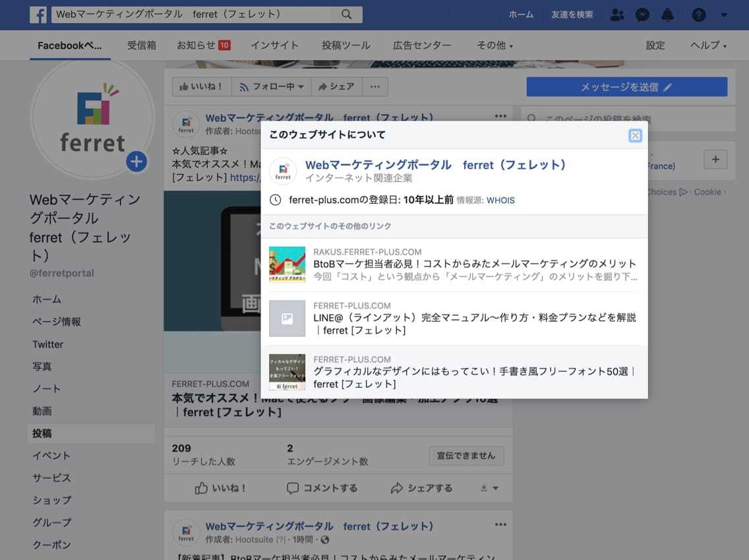
Task: Open the help question mark icon
Action: [698, 15]
